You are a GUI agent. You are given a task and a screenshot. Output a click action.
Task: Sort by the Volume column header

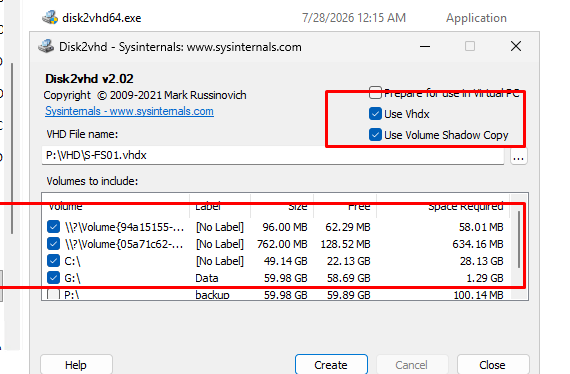pos(116,206)
